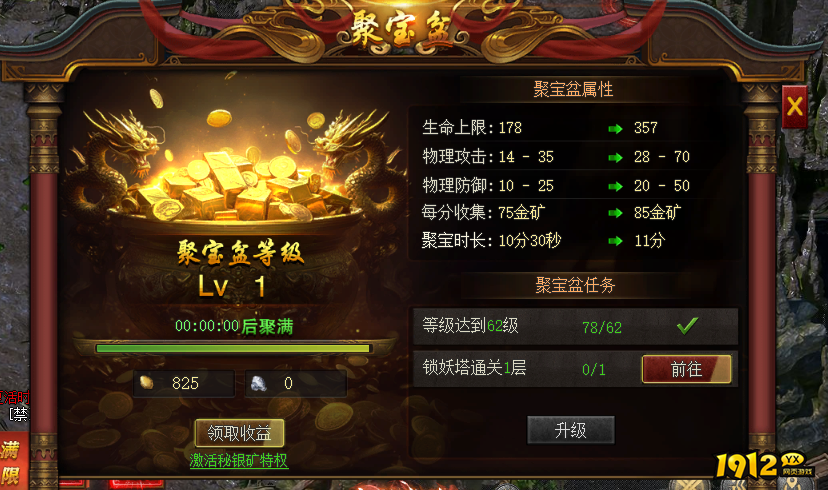Screen dimensions: 828x490
Task: Click the gold ore nugget icon
Action: point(146,382)
